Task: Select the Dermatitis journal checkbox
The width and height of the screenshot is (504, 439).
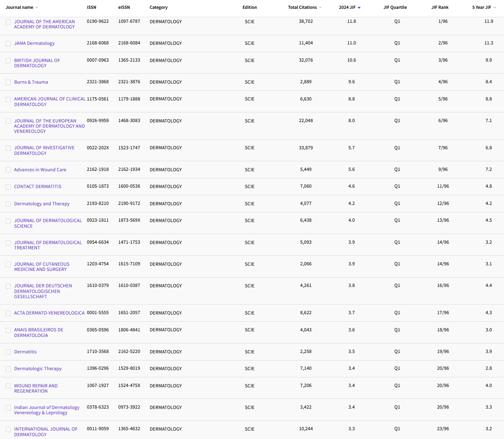Action: (8, 352)
